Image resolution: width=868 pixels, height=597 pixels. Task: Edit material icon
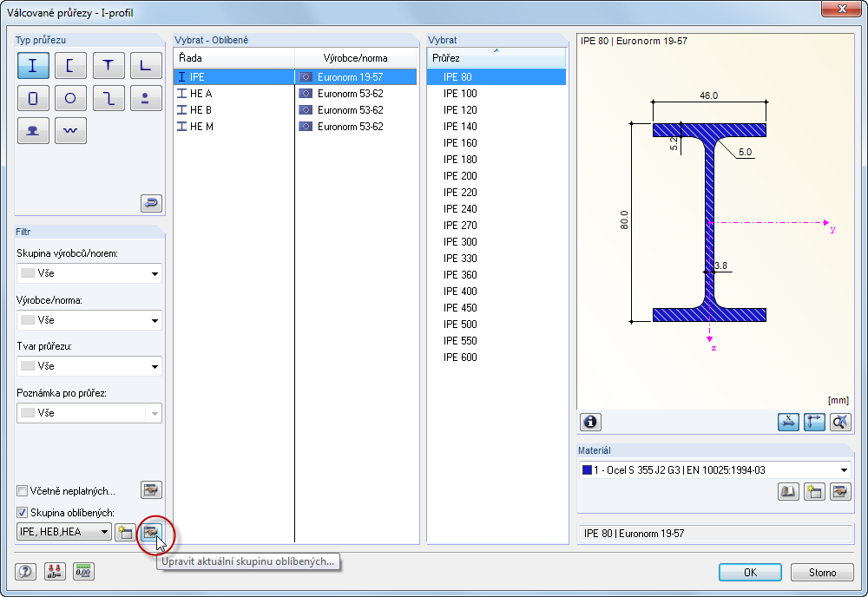[x=840, y=491]
